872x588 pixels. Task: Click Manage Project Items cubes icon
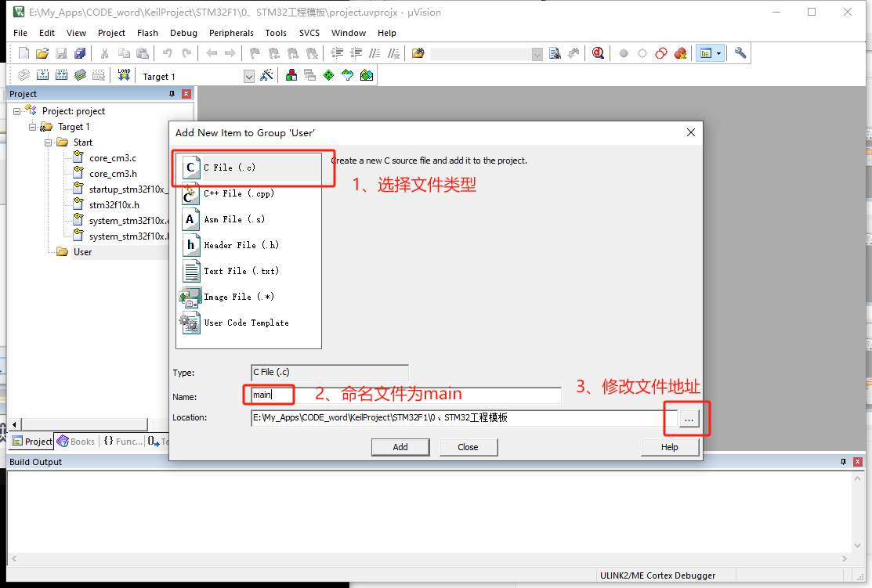click(x=291, y=75)
